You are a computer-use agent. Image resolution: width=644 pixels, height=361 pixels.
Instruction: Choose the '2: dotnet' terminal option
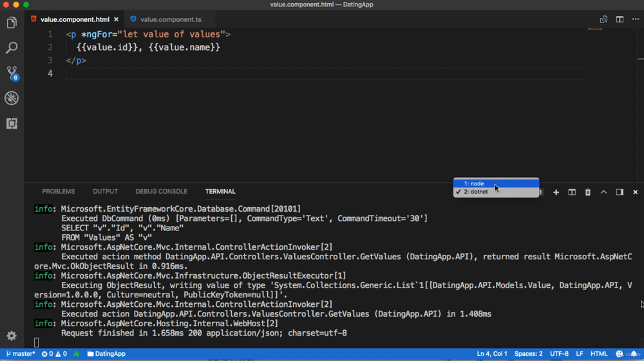coord(496,192)
